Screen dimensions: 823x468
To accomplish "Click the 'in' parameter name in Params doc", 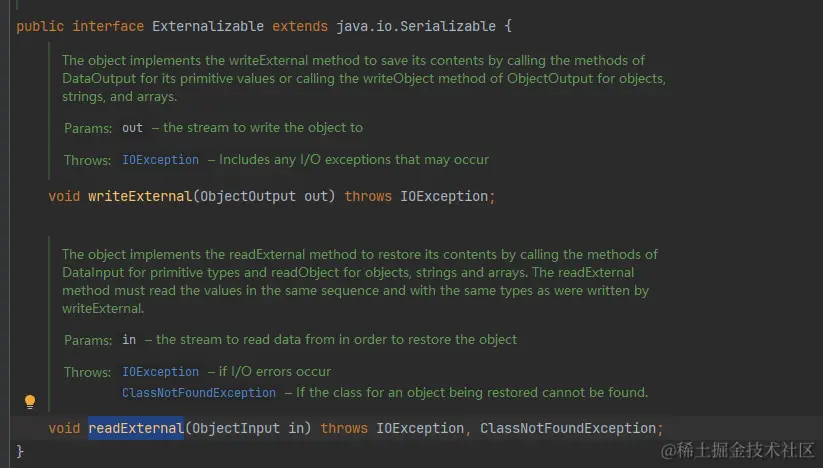I will click(129, 340).
